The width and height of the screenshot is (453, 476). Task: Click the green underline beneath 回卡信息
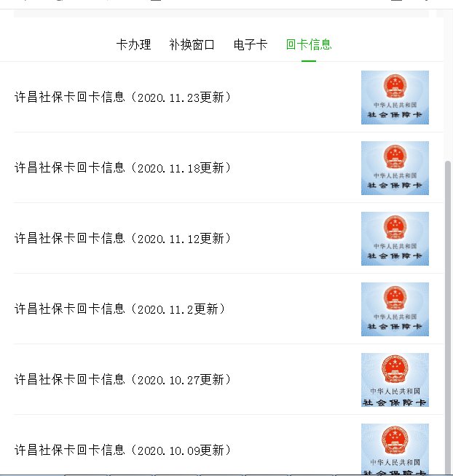[309, 60]
